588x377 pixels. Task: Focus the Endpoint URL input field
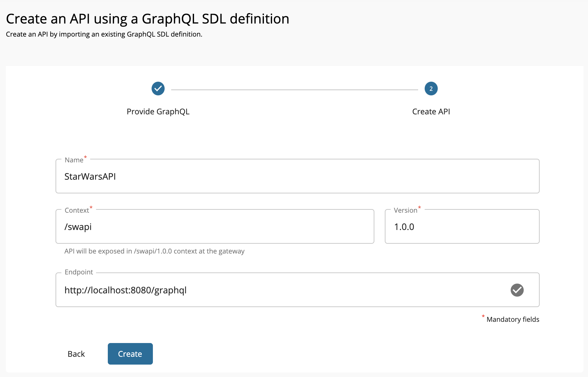297,290
